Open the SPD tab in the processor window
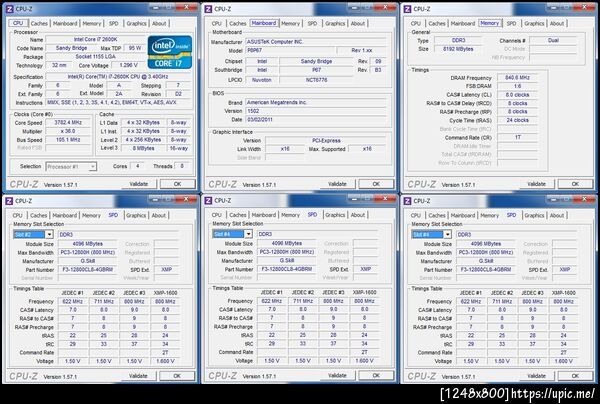This screenshot has height=404, width=600. (x=114, y=23)
